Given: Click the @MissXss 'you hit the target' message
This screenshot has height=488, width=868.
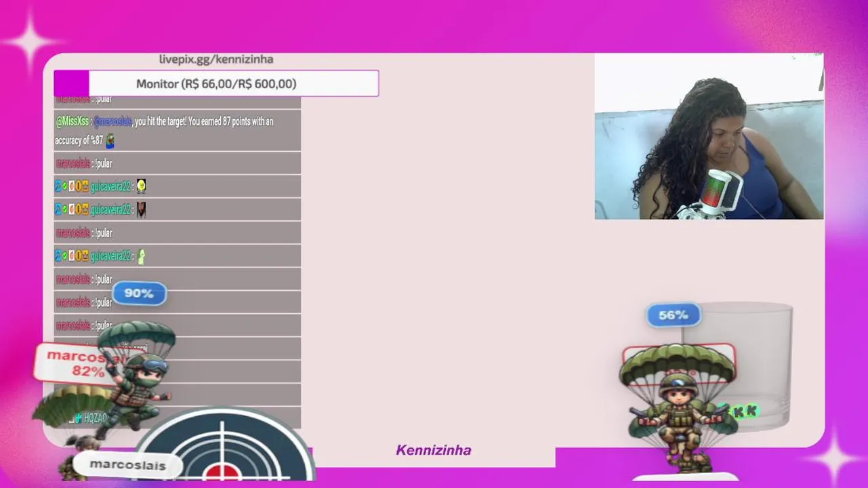Looking at the screenshot, I should pyautogui.click(x=177, y=130).
